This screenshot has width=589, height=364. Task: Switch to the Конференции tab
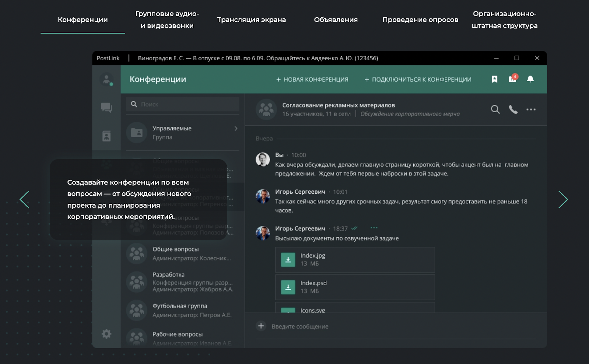(83, 20)
